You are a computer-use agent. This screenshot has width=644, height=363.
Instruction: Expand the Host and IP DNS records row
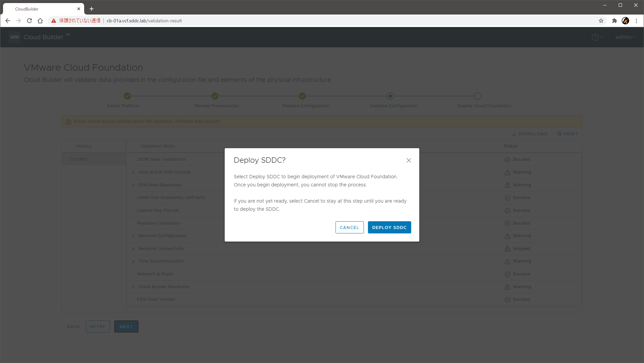(x=133, y=173)
